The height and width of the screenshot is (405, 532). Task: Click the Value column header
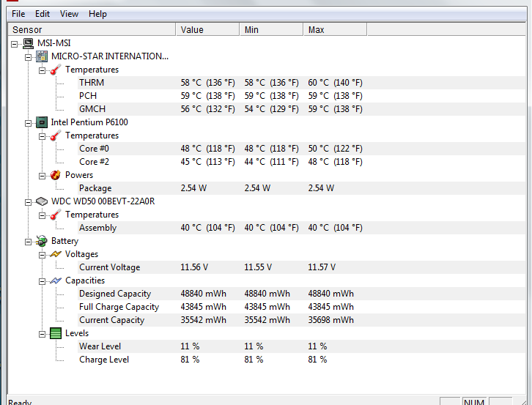point(207,29)
